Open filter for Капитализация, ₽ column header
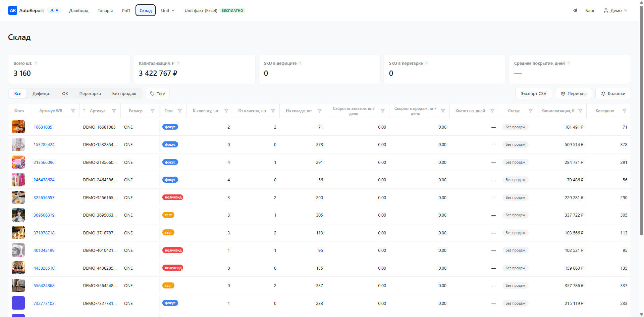644x317 pixels. [580, 111]
